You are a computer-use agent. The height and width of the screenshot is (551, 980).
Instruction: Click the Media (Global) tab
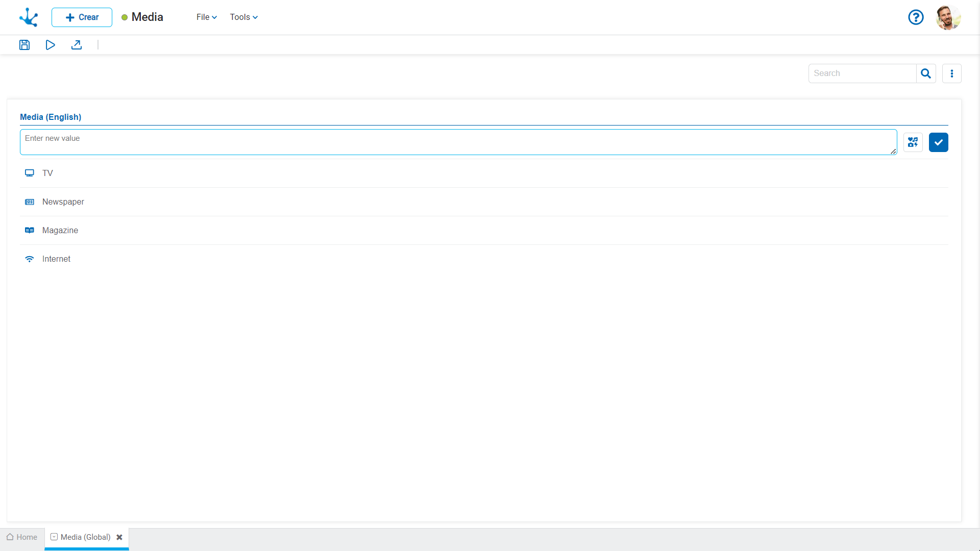tap(85, 537)
